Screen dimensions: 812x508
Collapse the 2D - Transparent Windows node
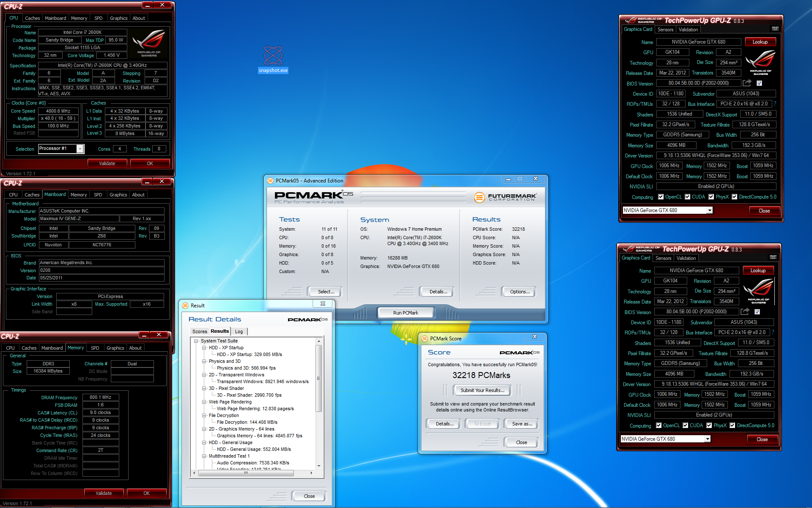point(204,375)
